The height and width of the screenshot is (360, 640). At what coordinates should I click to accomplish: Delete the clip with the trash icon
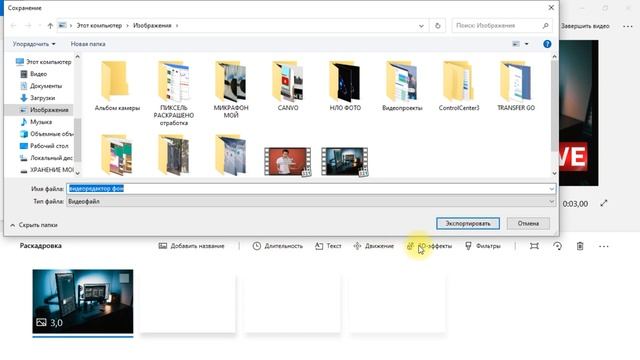point(580,246)
